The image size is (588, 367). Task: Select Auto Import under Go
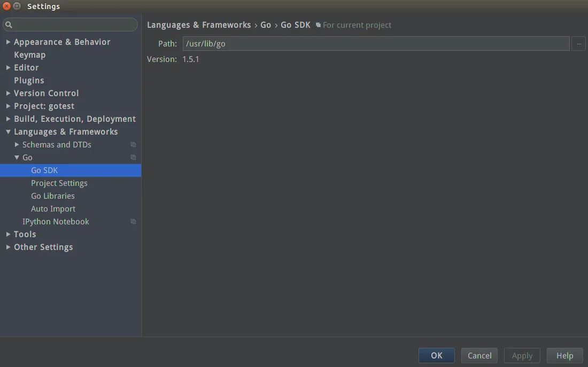[x=53, y=209]
